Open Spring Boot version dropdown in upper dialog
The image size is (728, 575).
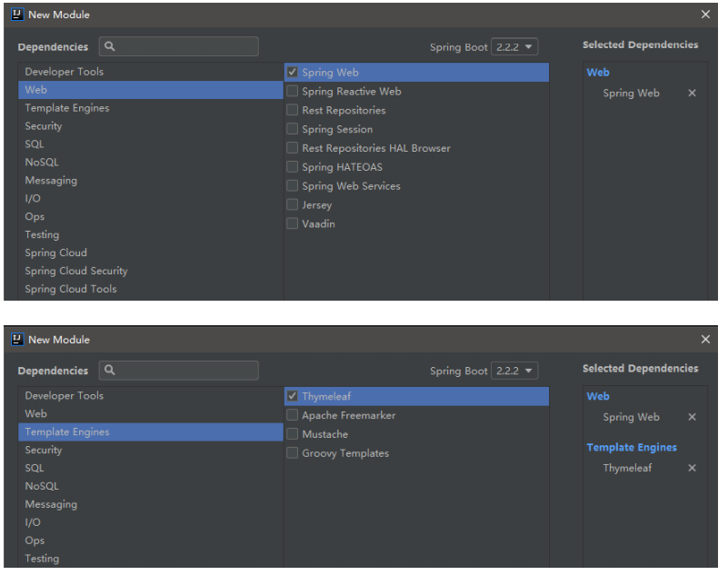pos(514,47)
